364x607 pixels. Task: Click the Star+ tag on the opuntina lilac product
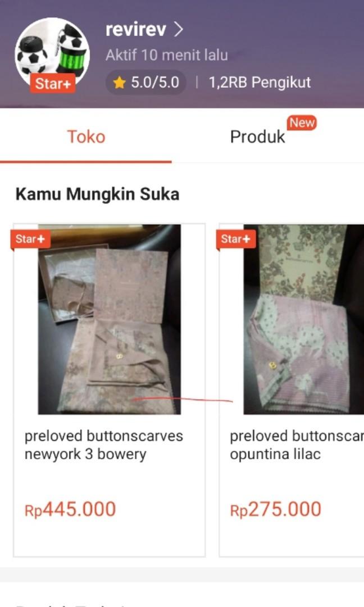coord(235,239)
